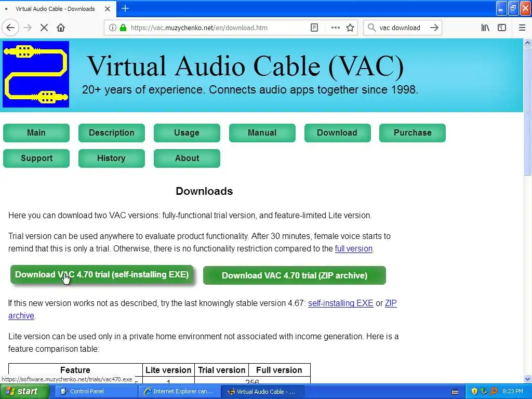Click the green padlock security icon
Image resolution: width=532 pixels, height=399 pixels.
[x=123, y=28]
